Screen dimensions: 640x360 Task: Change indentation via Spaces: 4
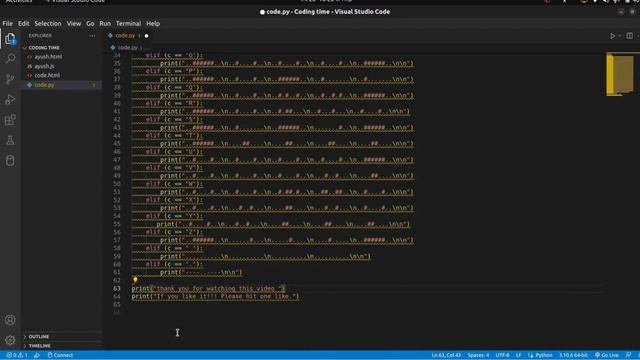(x=478, y=355)
